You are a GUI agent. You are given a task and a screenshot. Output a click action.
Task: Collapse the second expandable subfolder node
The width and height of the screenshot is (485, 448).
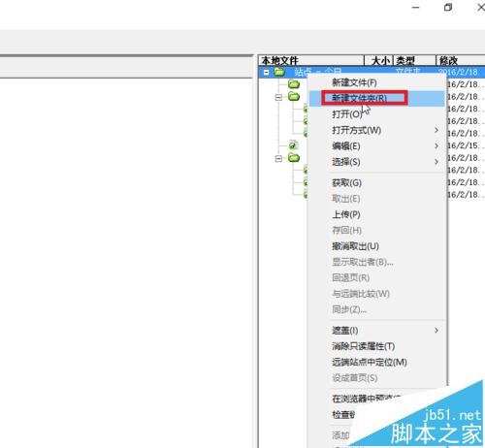(x=278, y=158)
